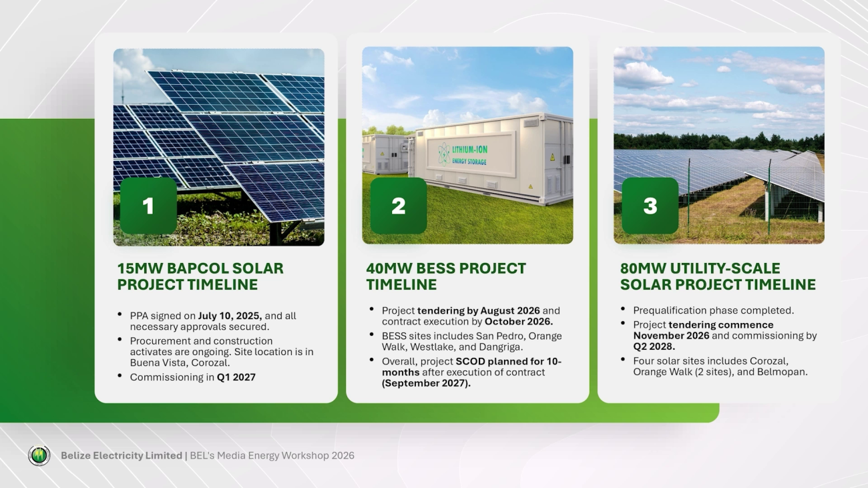Click the 'BESS sites includes San Pedro' bullet

coord(465,341)
